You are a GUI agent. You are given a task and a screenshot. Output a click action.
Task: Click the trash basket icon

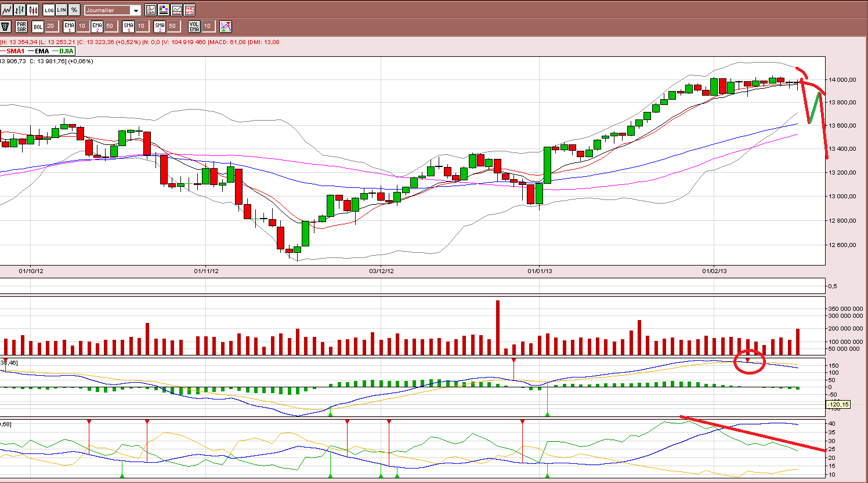click(6, 26)
